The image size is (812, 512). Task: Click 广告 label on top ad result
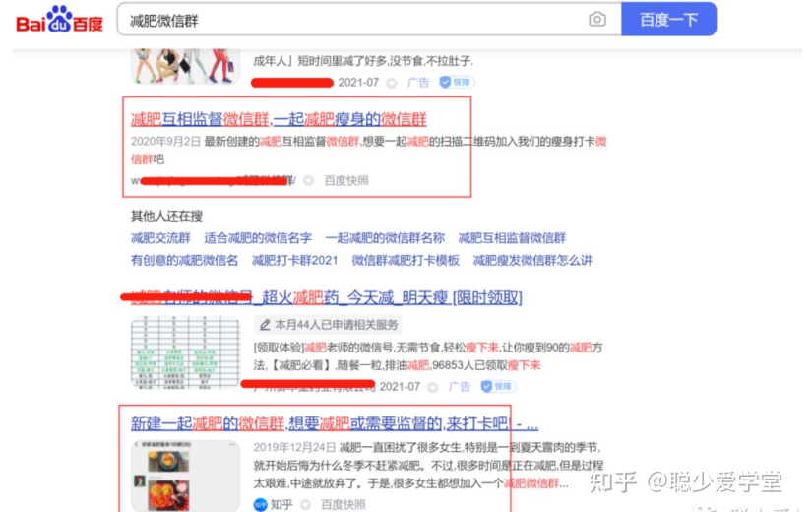pos(418,82)
